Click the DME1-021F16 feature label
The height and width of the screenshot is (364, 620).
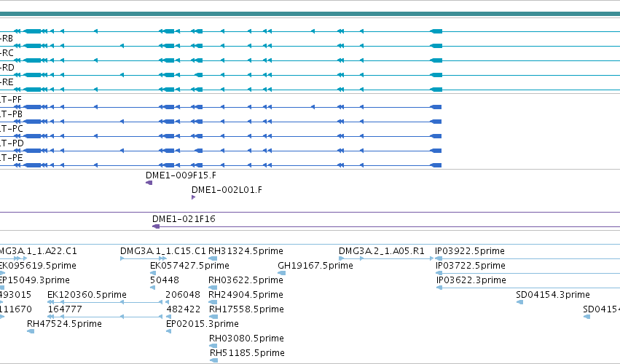tap(184, 219)
